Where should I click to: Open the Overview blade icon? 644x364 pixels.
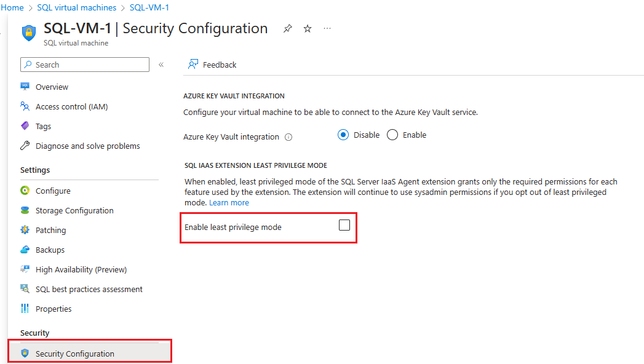tap(25, 87)
